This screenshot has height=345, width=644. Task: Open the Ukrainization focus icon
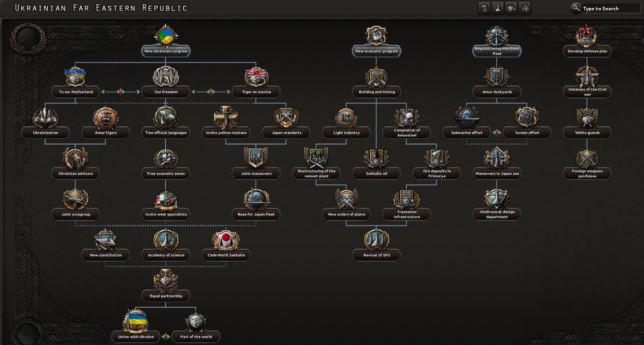point(46,118)
